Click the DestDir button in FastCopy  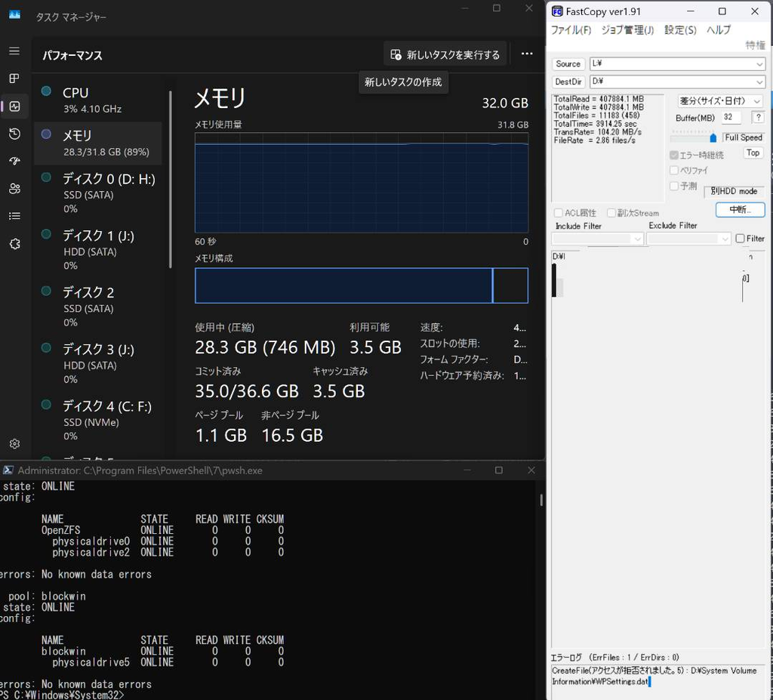click(568, 82)
